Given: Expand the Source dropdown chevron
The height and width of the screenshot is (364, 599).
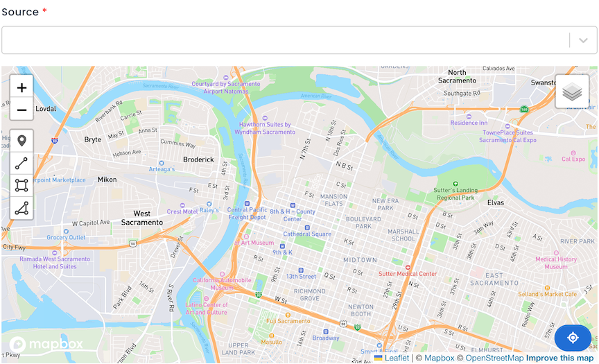Looking at the screenshot, I should click(583, 40).
